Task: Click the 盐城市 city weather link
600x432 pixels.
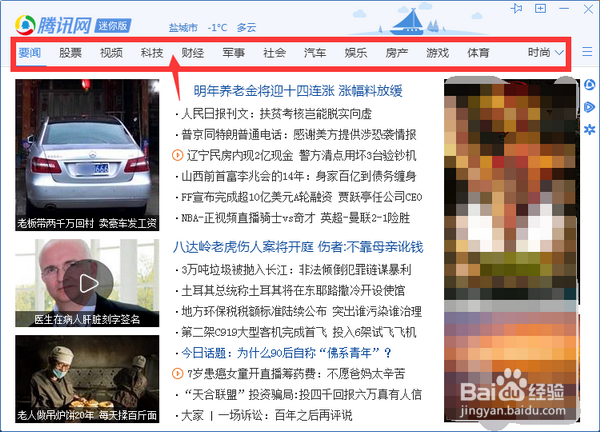Action: coord(183,28)
